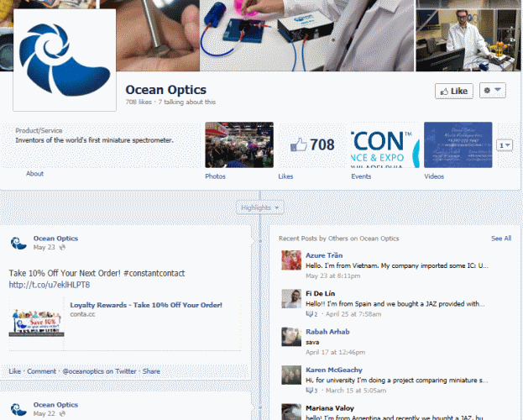Open Azure Trần's name link
523x420 pixels.
point(324,255)
